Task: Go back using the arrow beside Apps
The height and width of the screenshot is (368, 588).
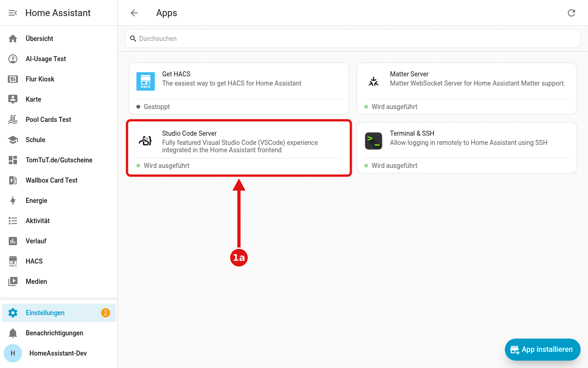Action: point(134,13)
